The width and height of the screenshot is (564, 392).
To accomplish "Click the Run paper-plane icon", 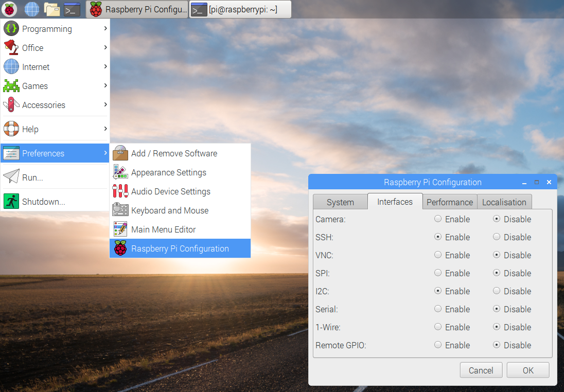I will [11, 177].
